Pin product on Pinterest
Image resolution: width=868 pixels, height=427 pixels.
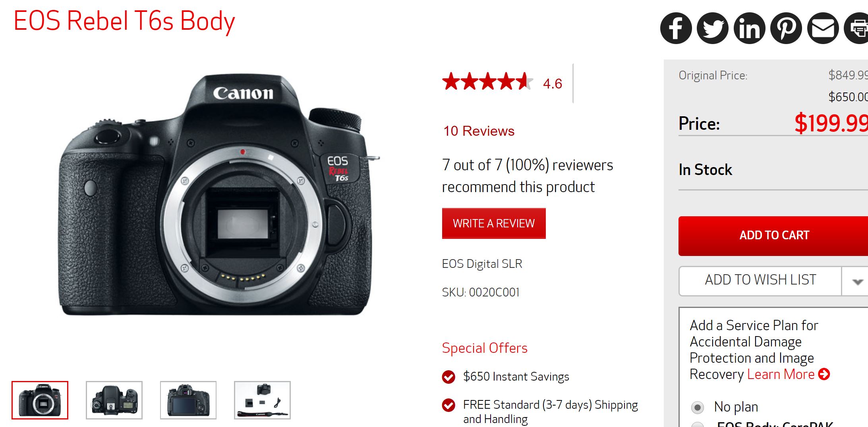pos(786,28)
